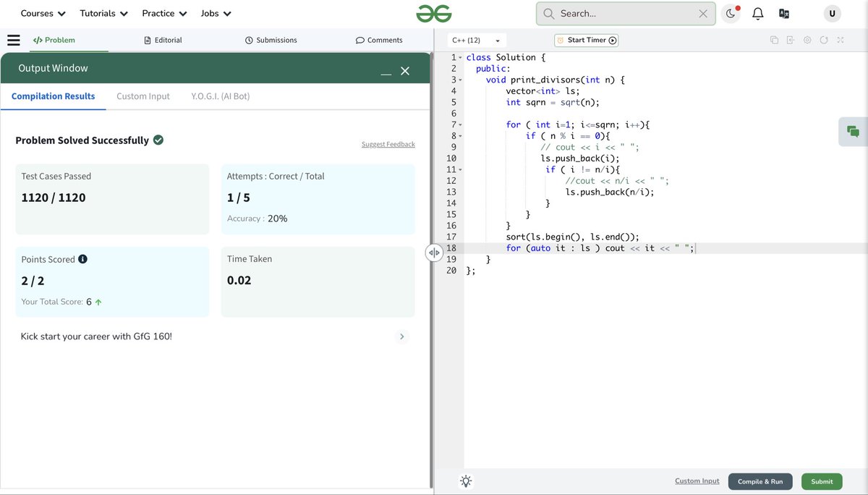This screenshot has height=495, width=868.
Task: Click the '1120 / 1120' test cases value
Action: coord(54,198)
